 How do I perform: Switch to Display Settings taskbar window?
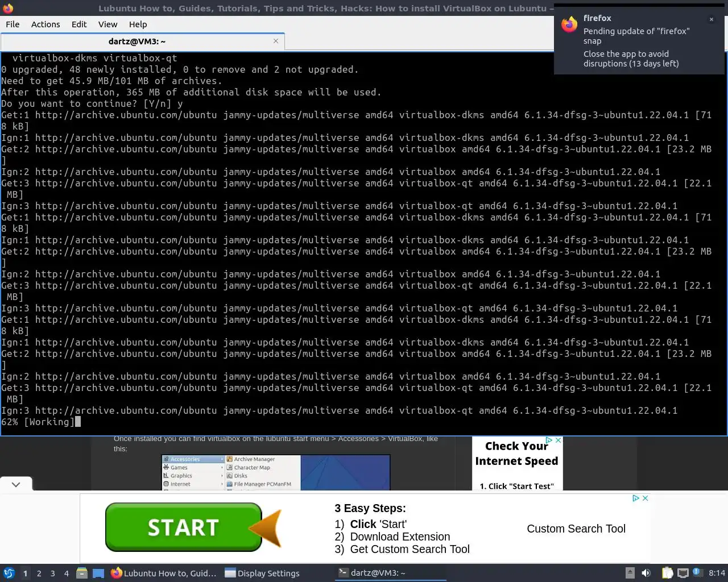[262, 573]
